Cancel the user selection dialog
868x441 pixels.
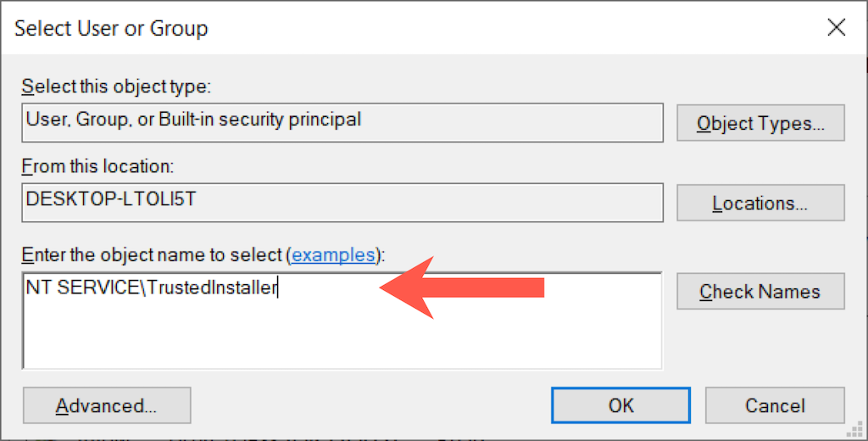pyautogui.click(x=775, y=405)
